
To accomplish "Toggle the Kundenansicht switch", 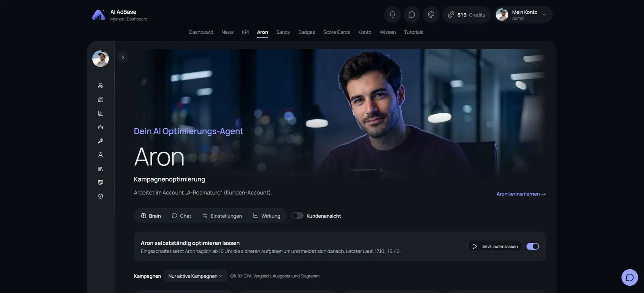I will point(297,216).
